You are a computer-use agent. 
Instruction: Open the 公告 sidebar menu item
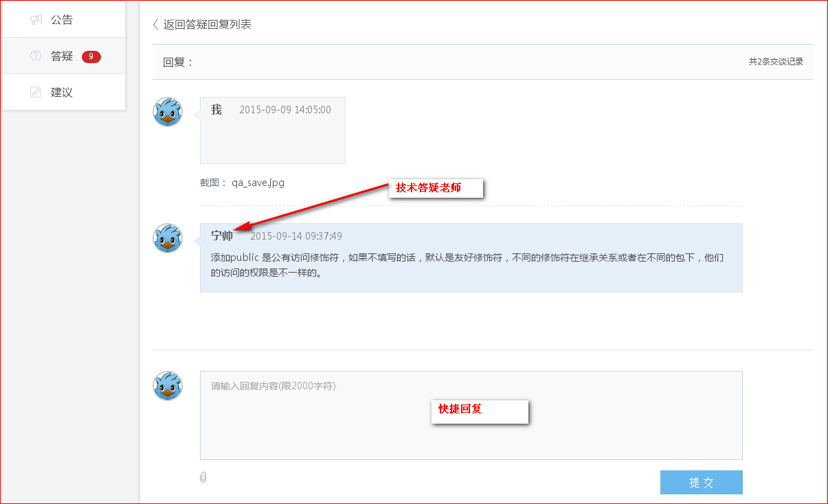(x=62, y=20)
